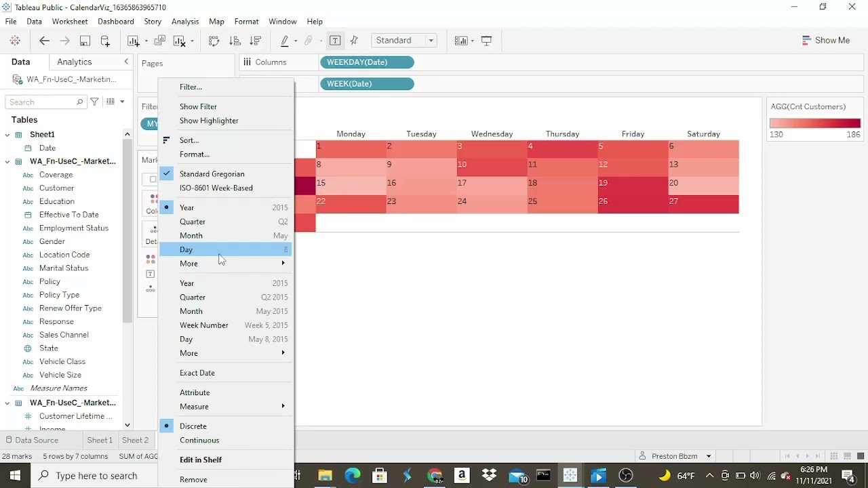The height and width of the screenshot is (488, 868).
Task: Open the New Worksheet dropdown arrow
Action: pos(145,41)
